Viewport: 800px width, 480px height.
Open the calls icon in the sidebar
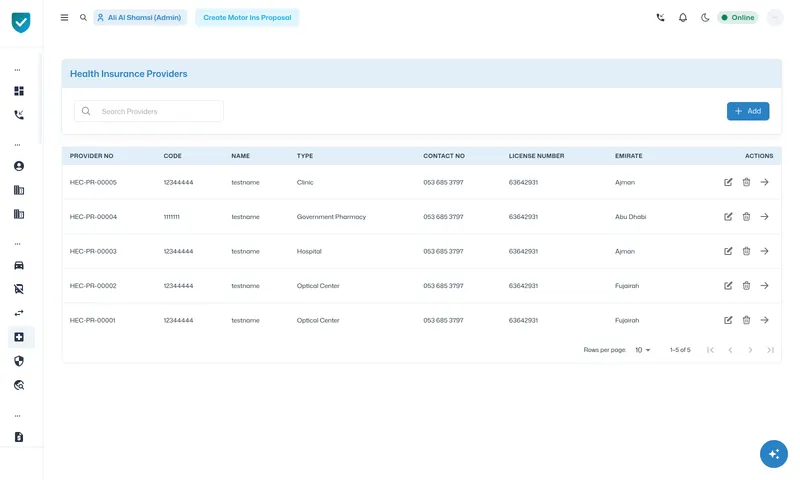[19, 115]
